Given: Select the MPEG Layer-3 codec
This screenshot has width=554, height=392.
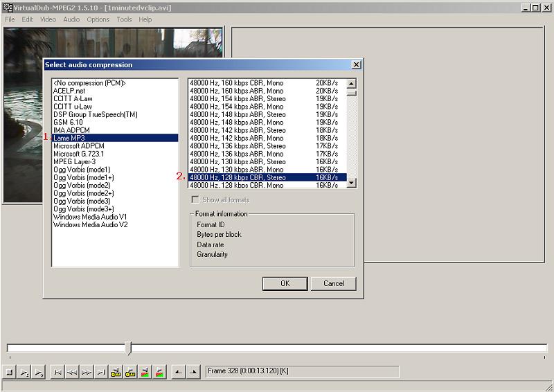Looking at the screenshot, I should 115,161.
